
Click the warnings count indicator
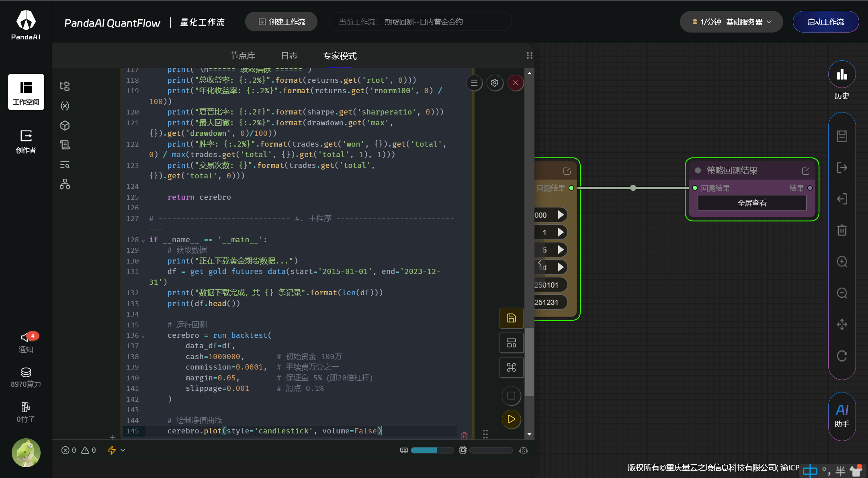(x=89, y=450)
